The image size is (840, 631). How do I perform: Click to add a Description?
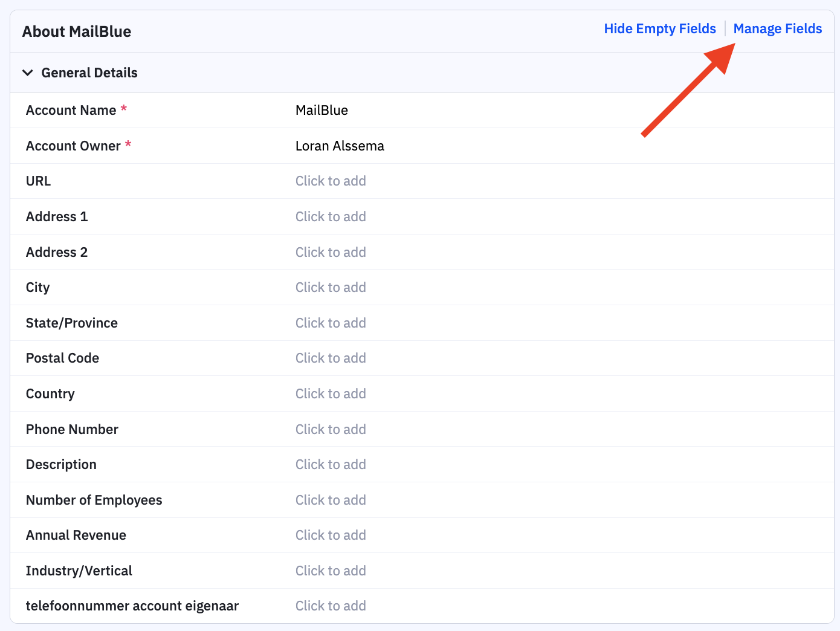[x=331, y=465]
